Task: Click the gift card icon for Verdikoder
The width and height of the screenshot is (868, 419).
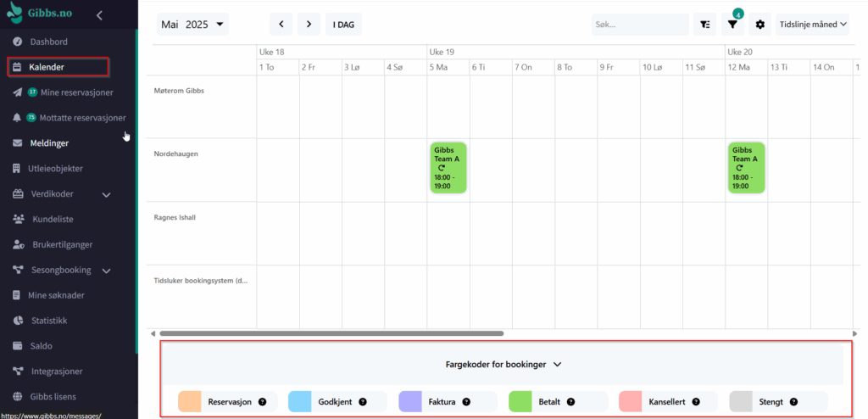Action: click(x=19, y=194)
